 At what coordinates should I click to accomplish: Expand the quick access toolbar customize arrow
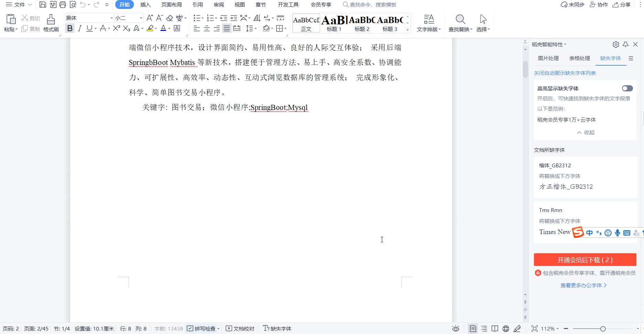point(107,5)
